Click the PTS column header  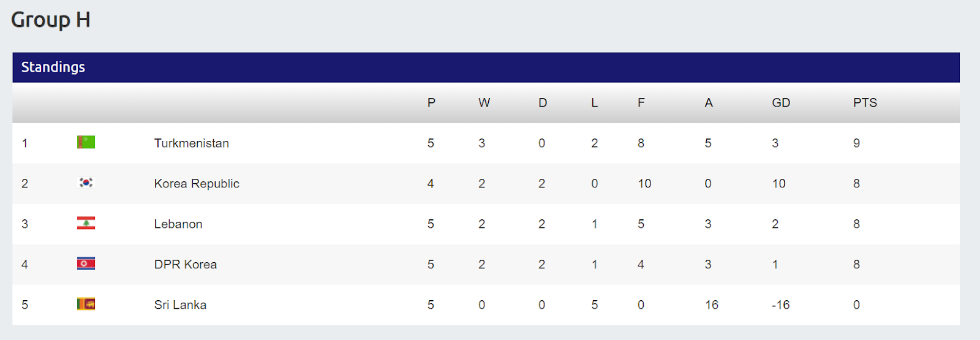[x=865, y=103]
